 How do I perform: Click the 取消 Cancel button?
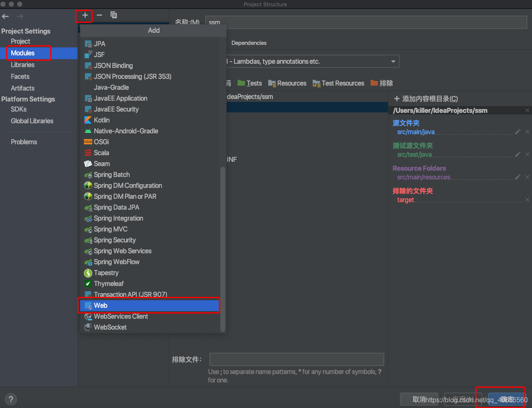[x=419, y=399]
